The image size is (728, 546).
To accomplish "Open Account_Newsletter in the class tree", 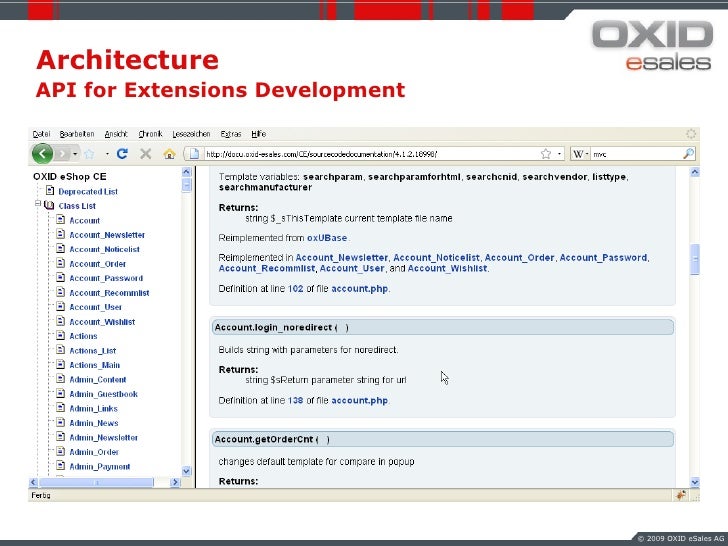I will click(x=107, y=235).
